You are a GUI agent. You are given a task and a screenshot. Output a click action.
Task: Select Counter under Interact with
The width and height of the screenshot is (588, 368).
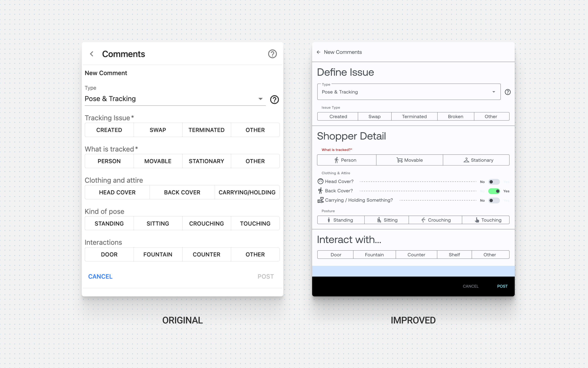pyautogui.click(x=416, y=255)
